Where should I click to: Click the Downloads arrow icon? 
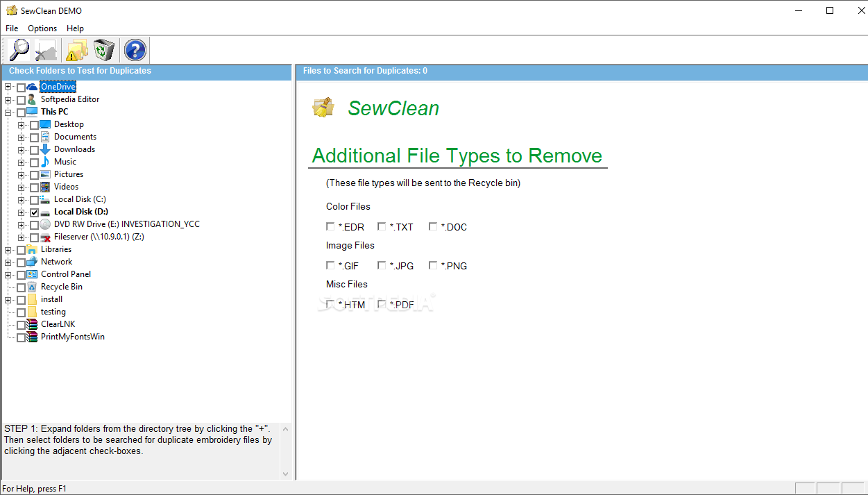click(45, 149)
